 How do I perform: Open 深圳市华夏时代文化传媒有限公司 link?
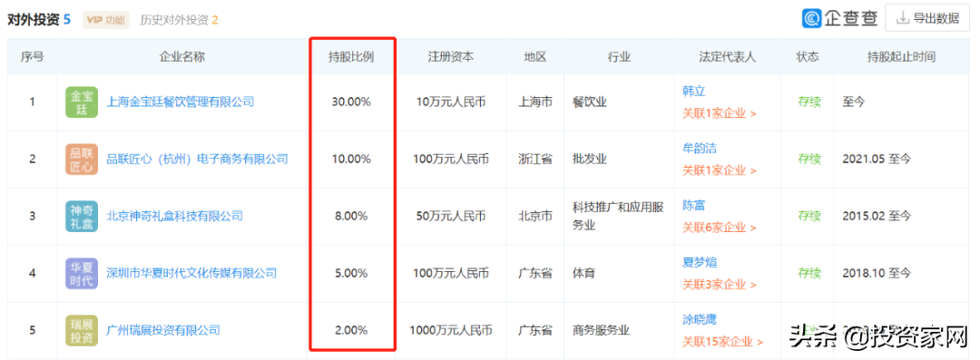[191, 273]
